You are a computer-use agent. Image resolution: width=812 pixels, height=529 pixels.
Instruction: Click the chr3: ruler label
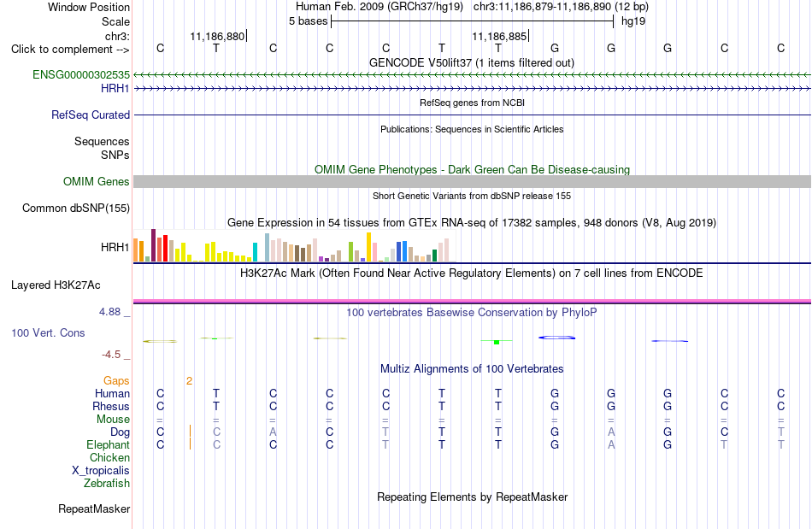[x=117, y=36]
